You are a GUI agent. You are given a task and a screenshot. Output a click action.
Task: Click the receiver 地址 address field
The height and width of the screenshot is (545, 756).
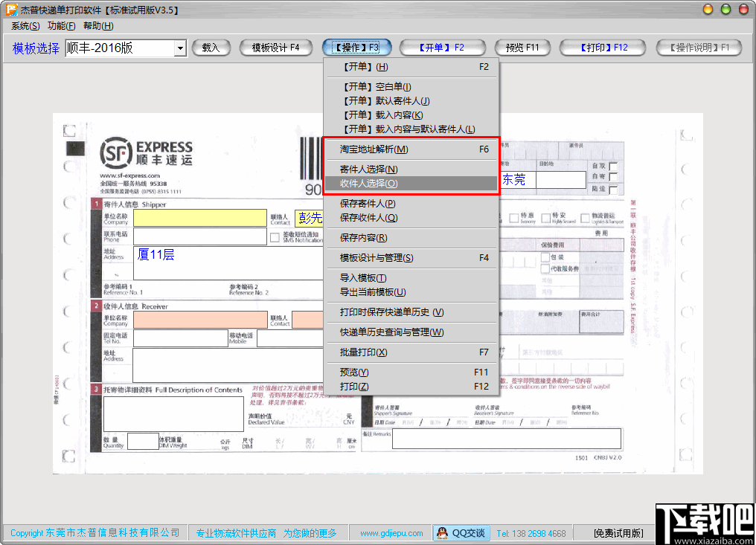click(228, 365)
